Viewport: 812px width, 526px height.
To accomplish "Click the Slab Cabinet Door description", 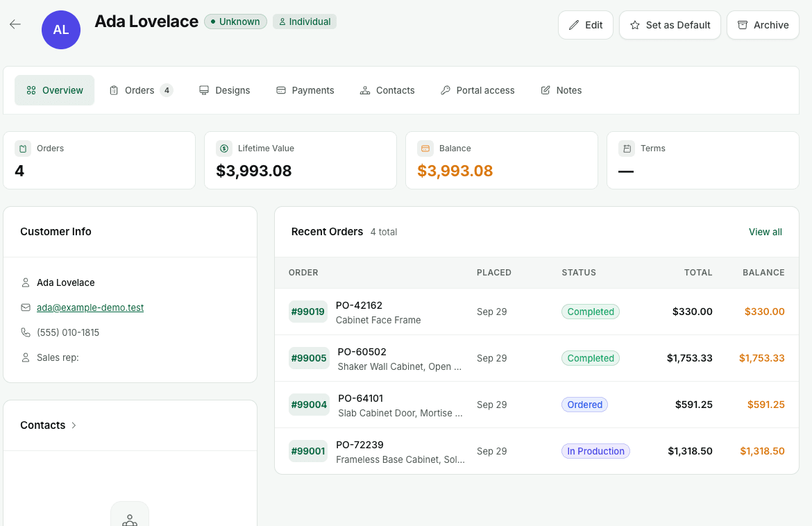I will point(400,413).
